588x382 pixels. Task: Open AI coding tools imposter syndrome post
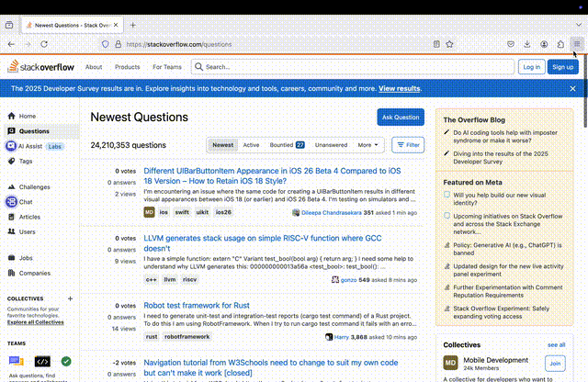505,137
